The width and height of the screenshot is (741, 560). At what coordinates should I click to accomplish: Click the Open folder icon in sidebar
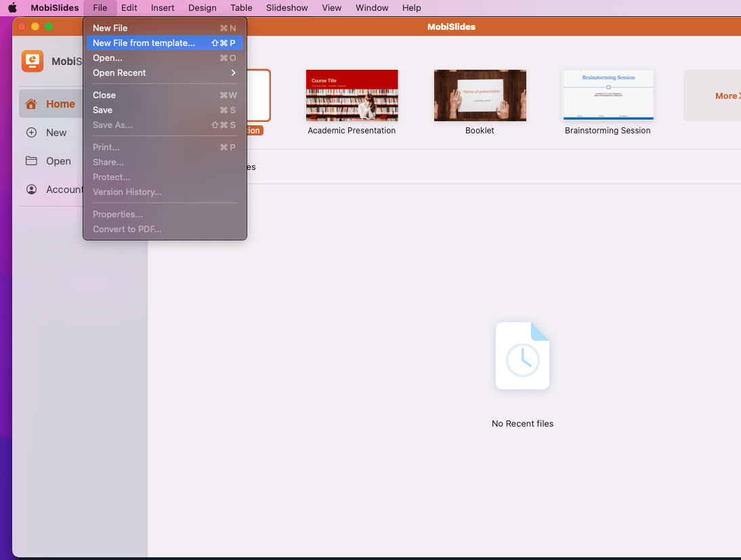pos(31,161)
